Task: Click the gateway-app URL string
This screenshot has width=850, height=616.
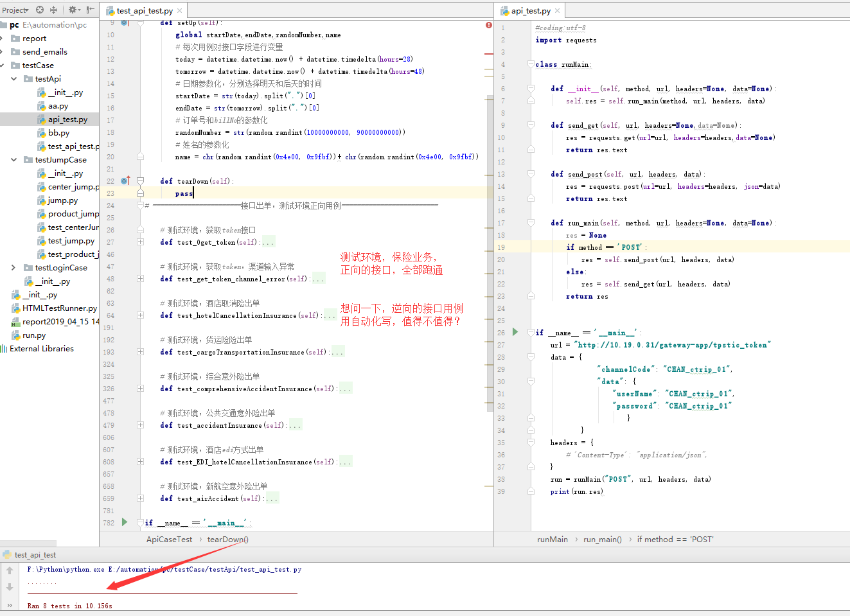Action: click(672, 345)
